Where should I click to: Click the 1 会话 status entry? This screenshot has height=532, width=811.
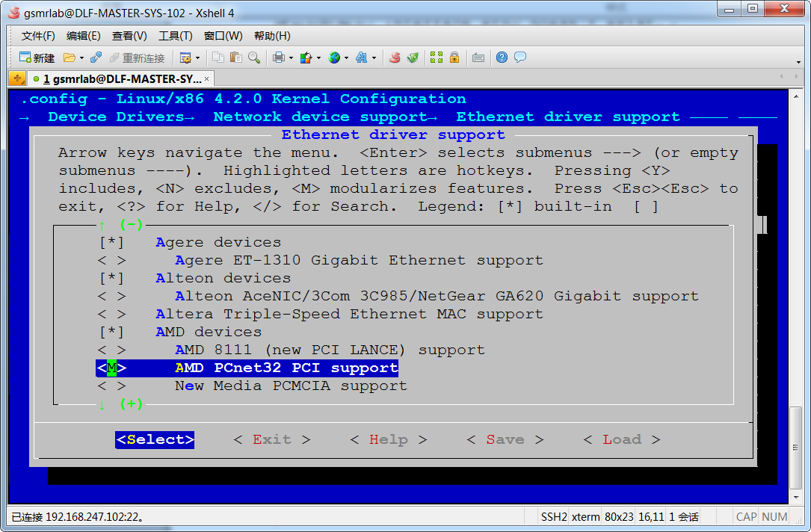pos(683,516)
